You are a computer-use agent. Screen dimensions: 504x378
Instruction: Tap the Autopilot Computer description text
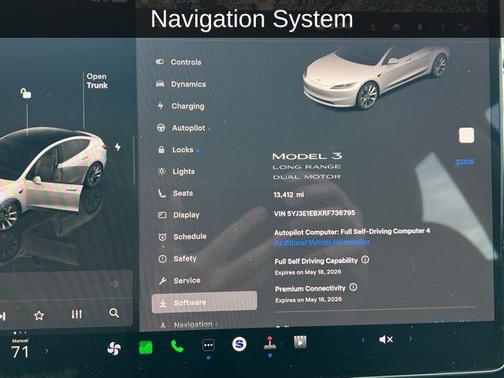(352, 231)
